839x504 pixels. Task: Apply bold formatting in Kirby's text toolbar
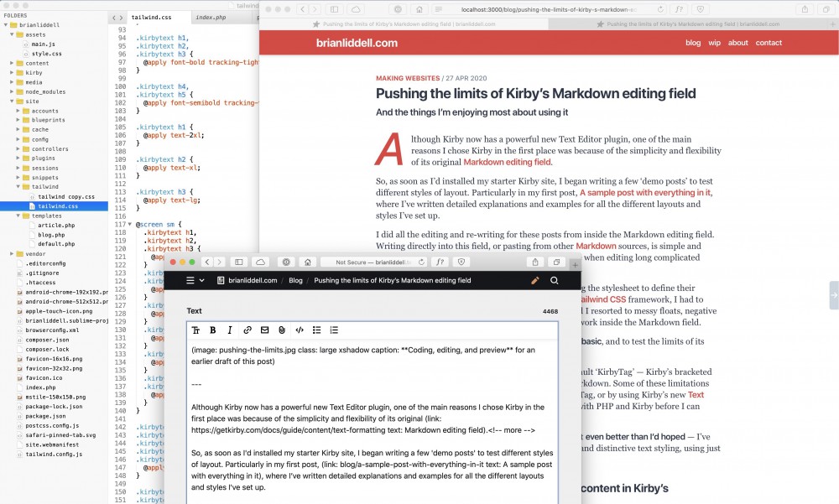212,330
